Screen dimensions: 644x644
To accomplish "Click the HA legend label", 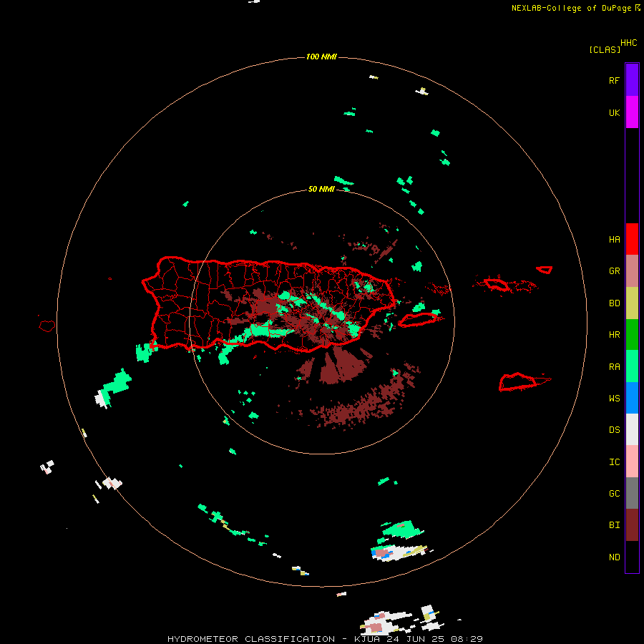I will [614, 239].
